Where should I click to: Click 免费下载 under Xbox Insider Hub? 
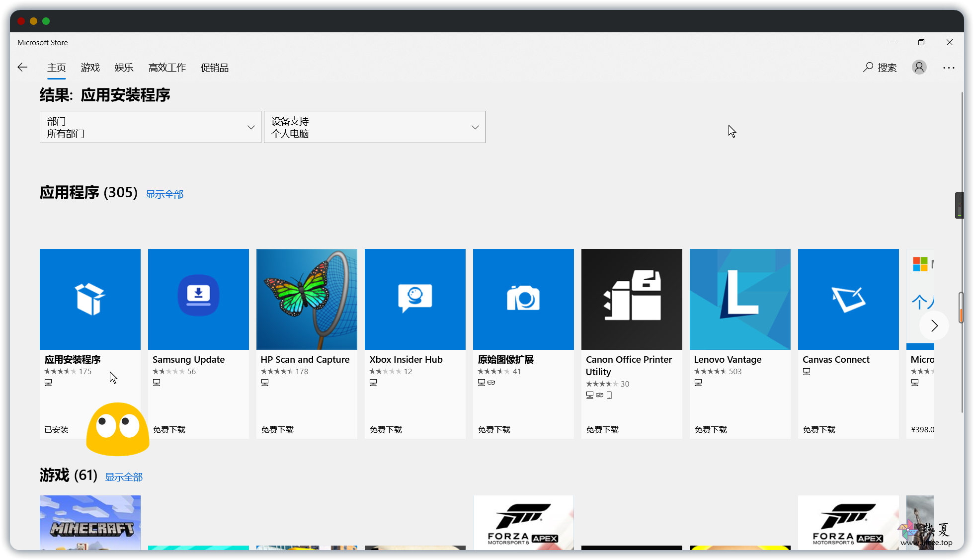coord(386,429)
